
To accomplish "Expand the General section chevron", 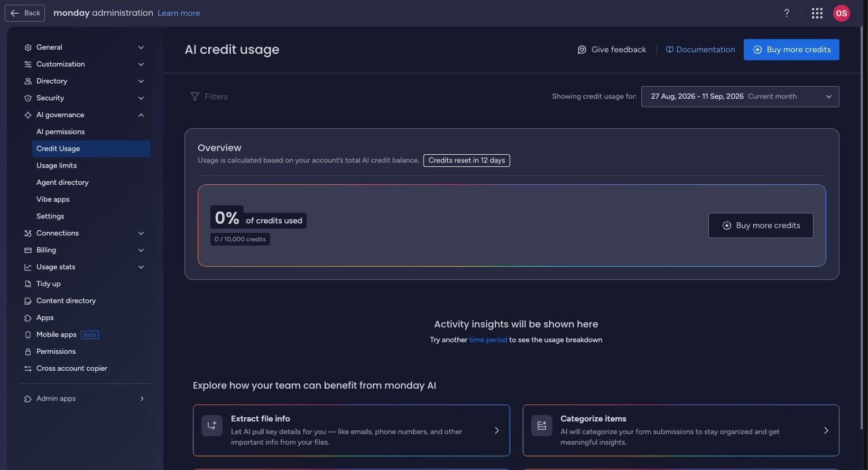I will (141, 48).
